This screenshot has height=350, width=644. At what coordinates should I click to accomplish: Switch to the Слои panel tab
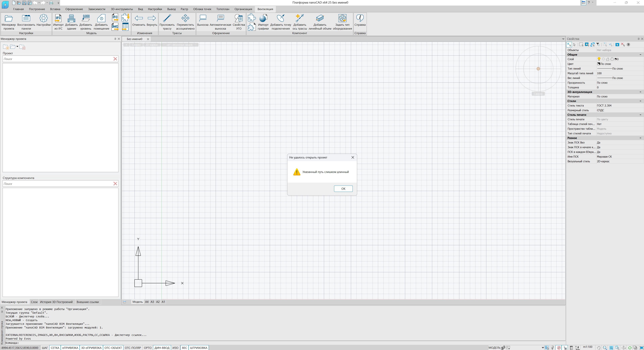click(34, 302)
